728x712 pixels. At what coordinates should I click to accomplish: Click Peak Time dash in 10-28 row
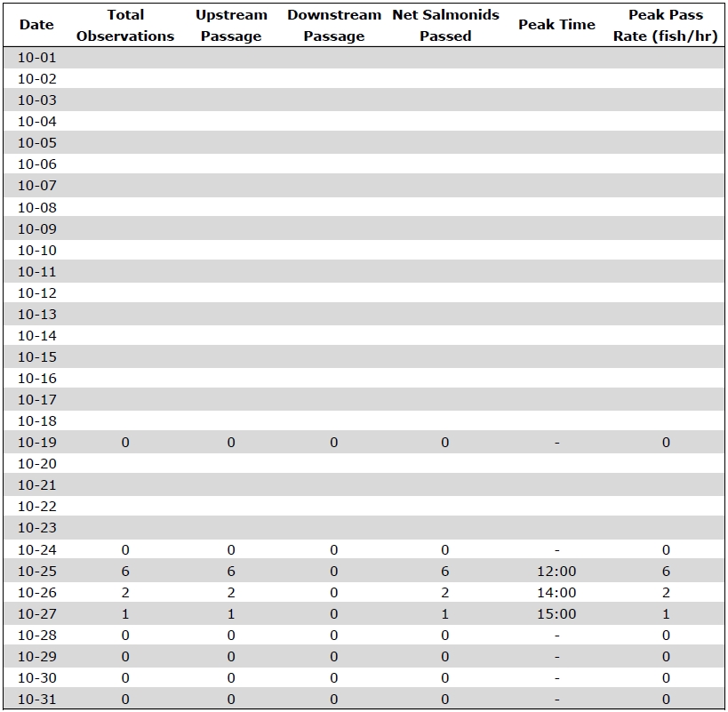[x=556, y=636]
